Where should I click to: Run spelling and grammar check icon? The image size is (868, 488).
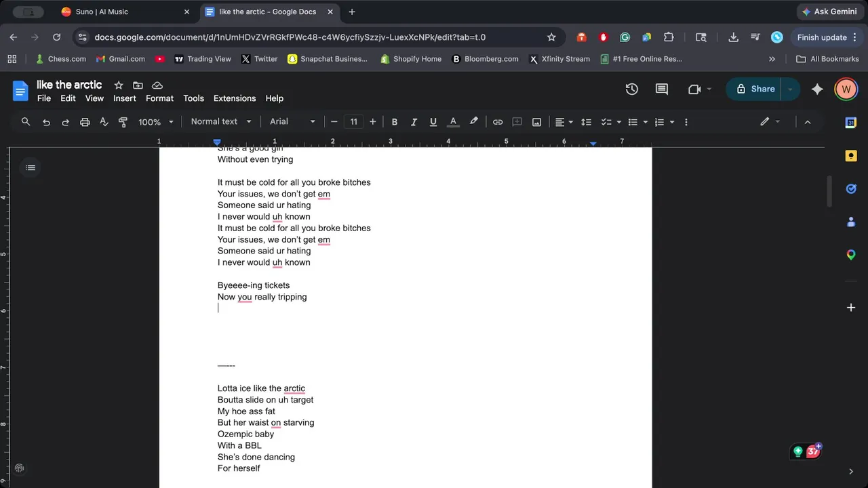coord(104,122)
